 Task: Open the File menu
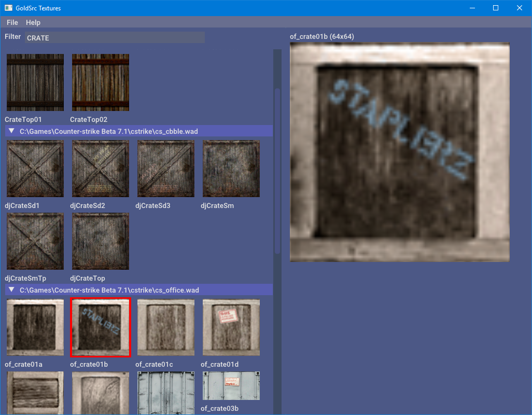pos(12,22)
